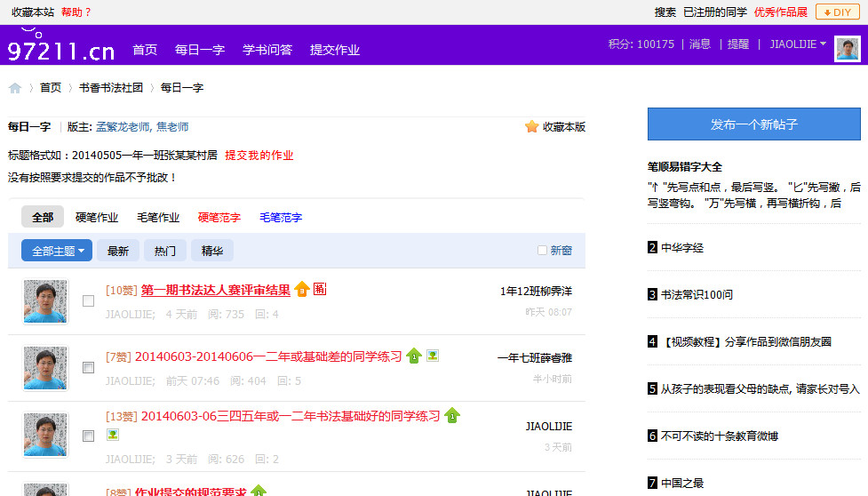868x496 pixels.
Task: Click last replier 一年七班薛春雅
Action: pyautogui.click(x=535, y=357)
